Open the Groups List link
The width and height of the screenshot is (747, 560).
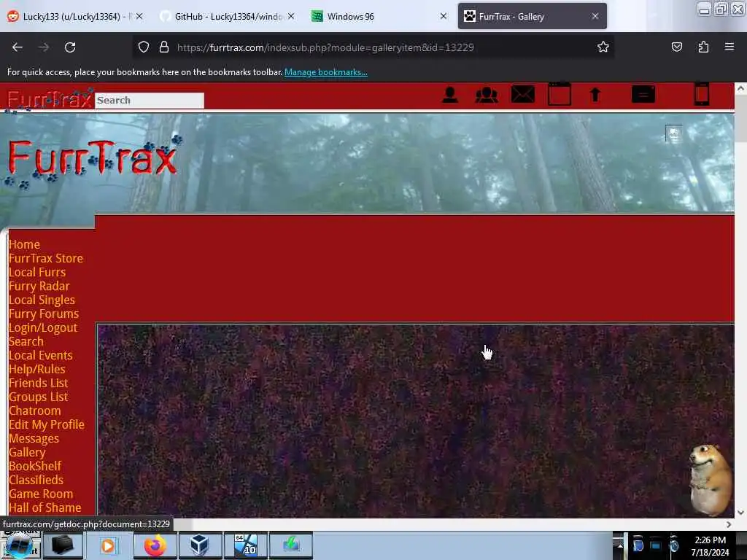[38, 397]
